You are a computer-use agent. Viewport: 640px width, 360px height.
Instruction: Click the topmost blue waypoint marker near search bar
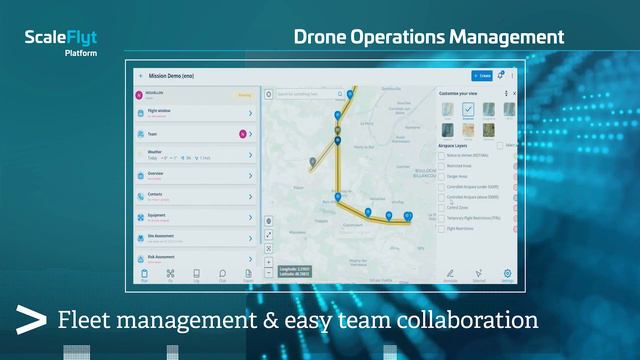(x=350, y=94)
